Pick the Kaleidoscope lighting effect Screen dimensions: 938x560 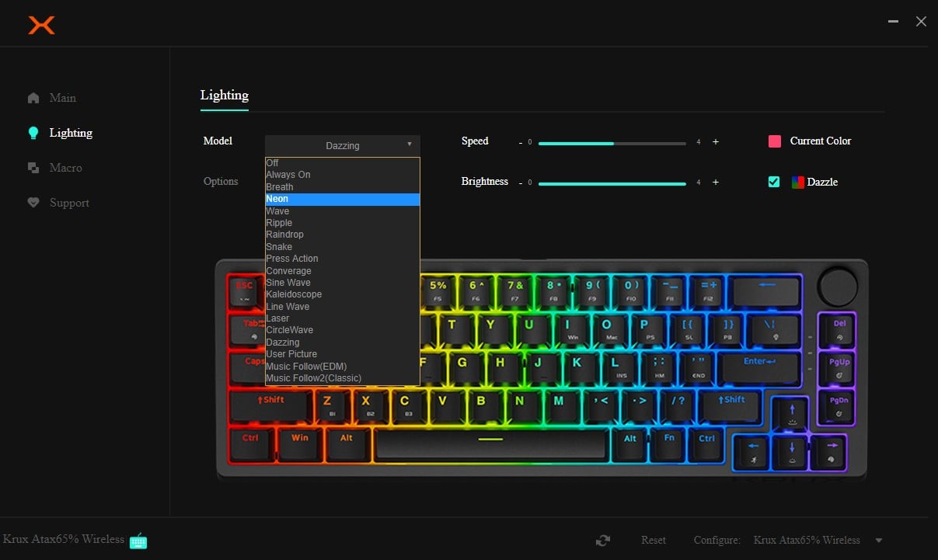pyautogui.click(x=294, y=294)
